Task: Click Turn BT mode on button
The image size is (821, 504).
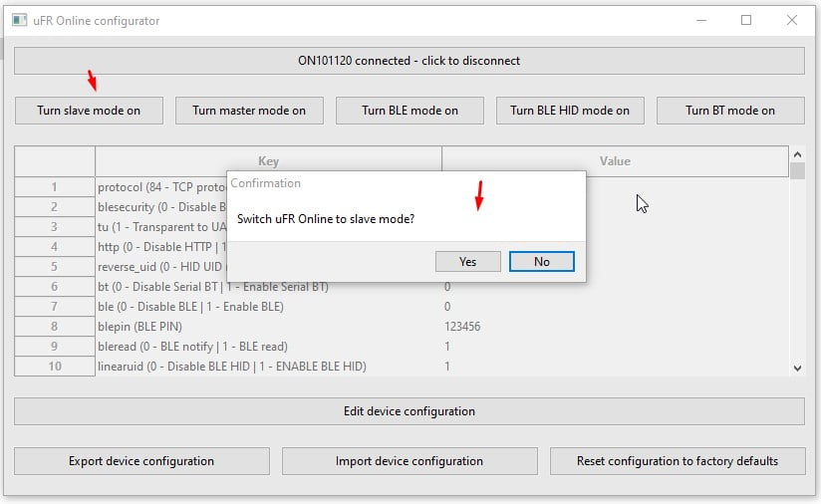Action: pos(730,111)
